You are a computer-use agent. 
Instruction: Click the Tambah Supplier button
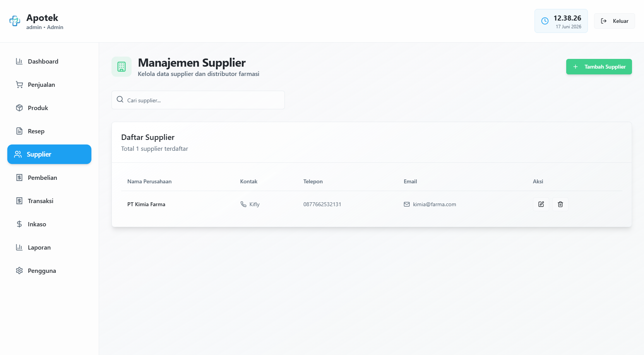[x=599, y=67]
